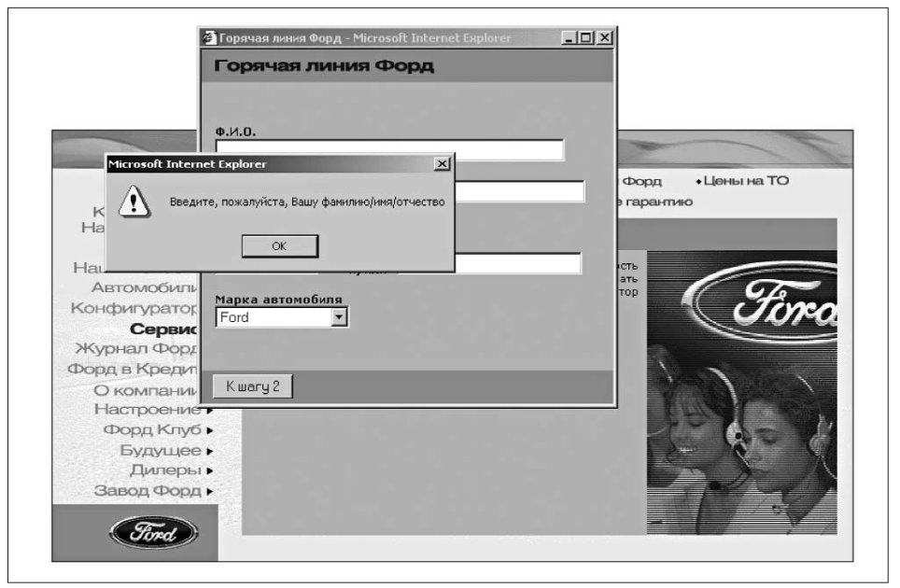The image size is (900, 588).
Task: Expand the arrow next to Завод Форд
Action: (209, 492)
